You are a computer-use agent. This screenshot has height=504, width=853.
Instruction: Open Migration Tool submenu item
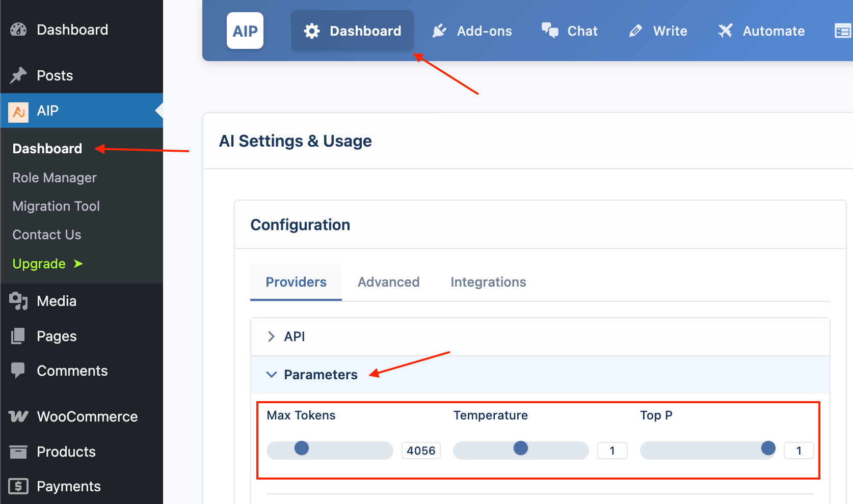coord(56,206)
